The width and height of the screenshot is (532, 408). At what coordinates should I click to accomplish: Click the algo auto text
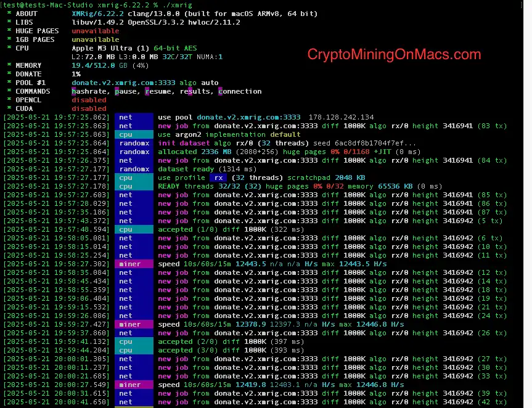coord(199,83)
